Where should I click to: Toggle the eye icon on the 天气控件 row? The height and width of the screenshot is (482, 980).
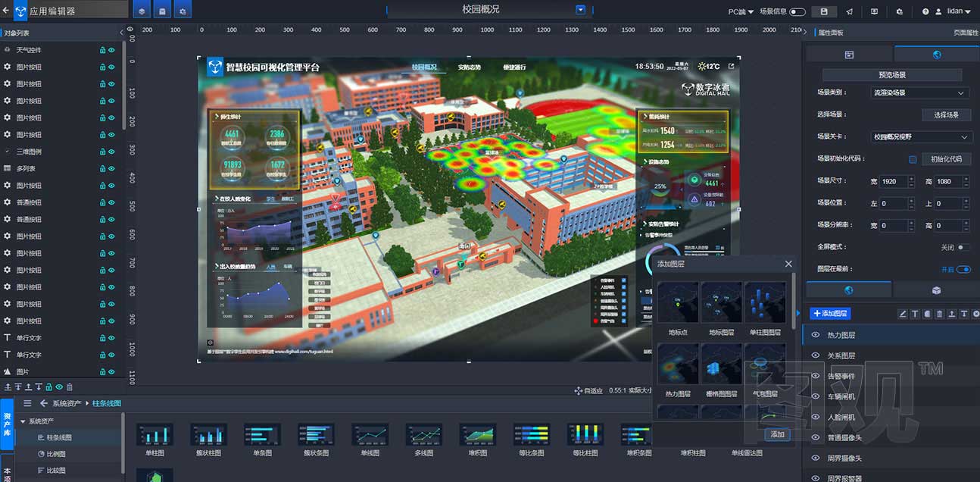(111, 50)
